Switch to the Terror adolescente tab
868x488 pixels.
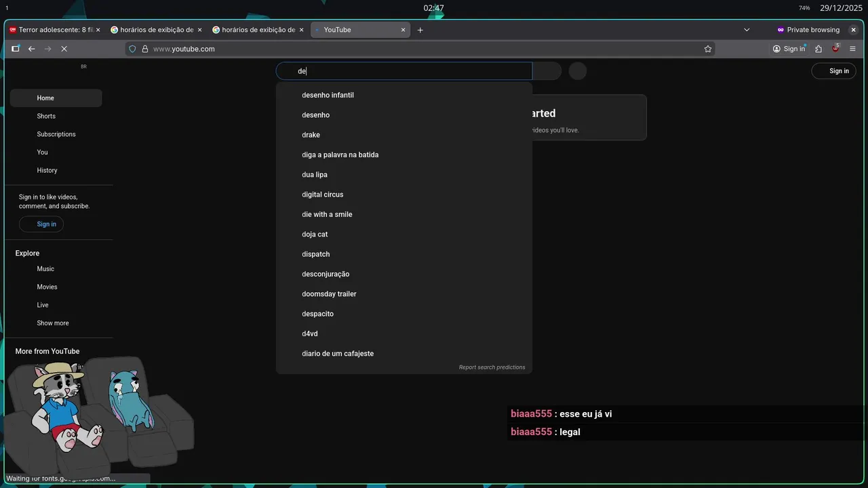click(x=56, y=30)
